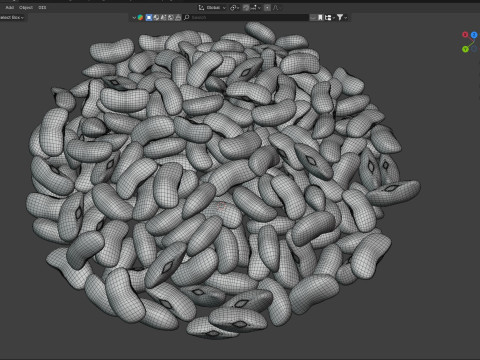Toggle the snap magnet button
The image size is (480, 360).
pos(246,8)
